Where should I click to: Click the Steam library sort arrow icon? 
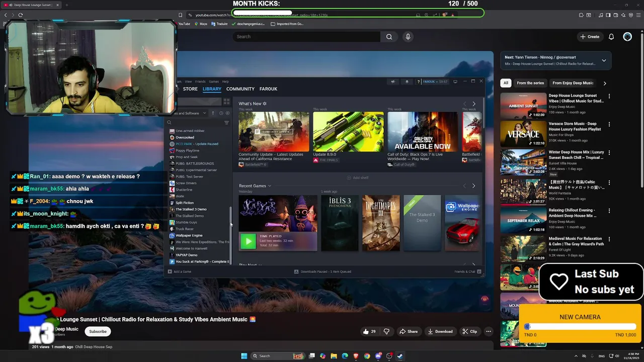pos(213,113)
